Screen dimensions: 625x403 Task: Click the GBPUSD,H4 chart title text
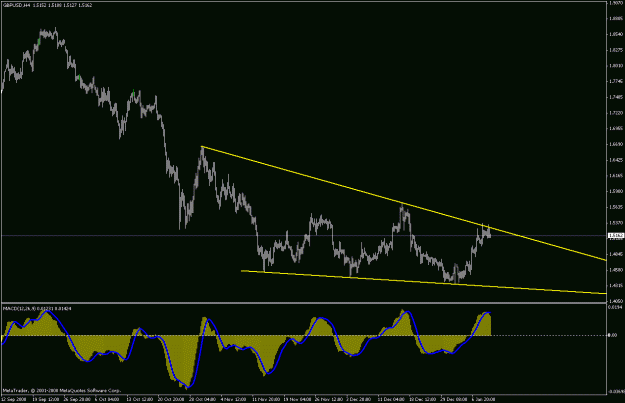tap(47, 5)
